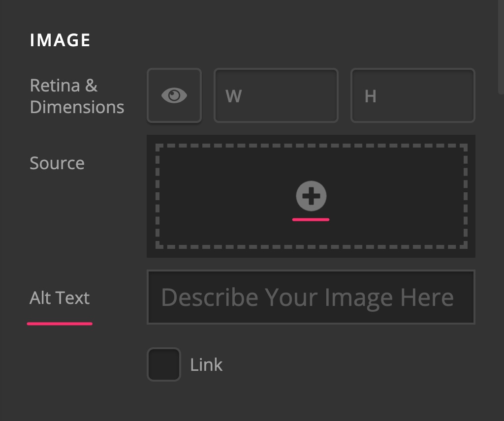This screenshot has width=504, height=421.
Task: Click the H placeholder letter in height box
Action: click(371, 96)
